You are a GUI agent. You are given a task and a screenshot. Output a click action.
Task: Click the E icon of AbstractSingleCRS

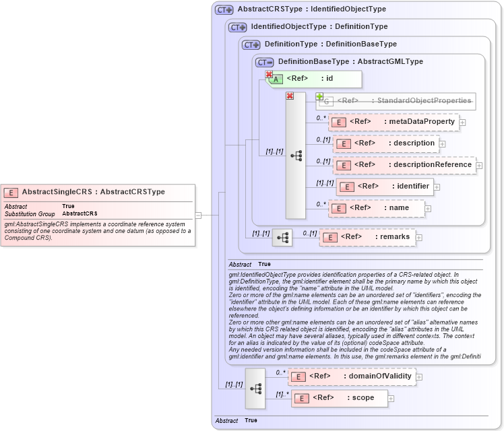pyautogui.click(x=11, y=193)
